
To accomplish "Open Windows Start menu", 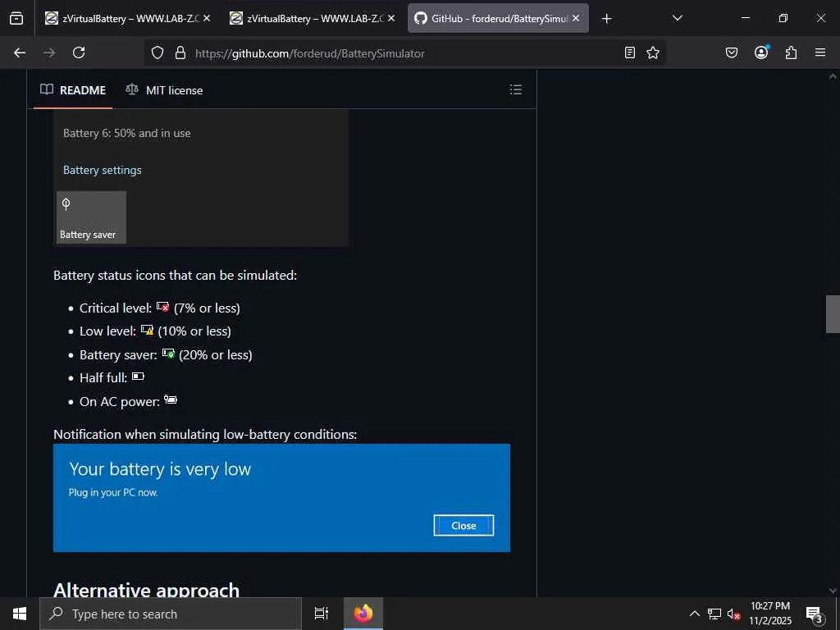I will [x=20, y=614].
